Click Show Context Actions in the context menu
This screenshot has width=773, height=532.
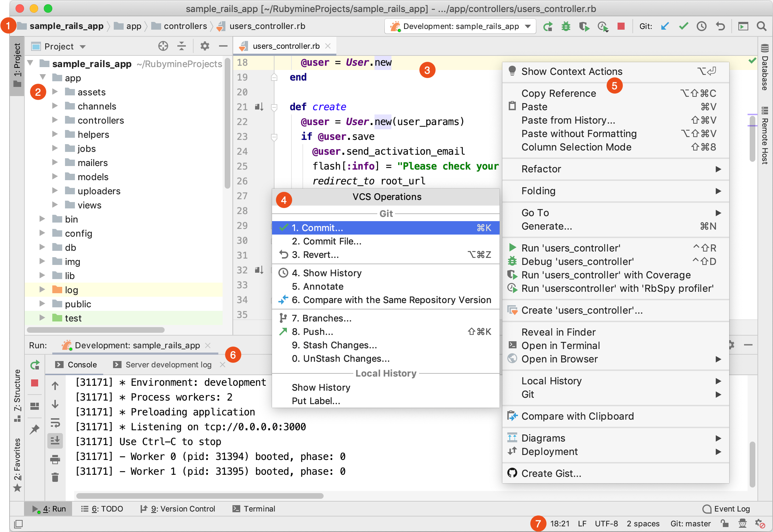tap(615, 71)
